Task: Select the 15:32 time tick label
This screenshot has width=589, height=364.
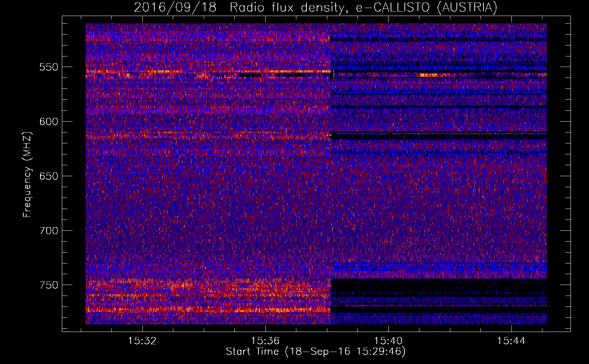Action: 142,341
